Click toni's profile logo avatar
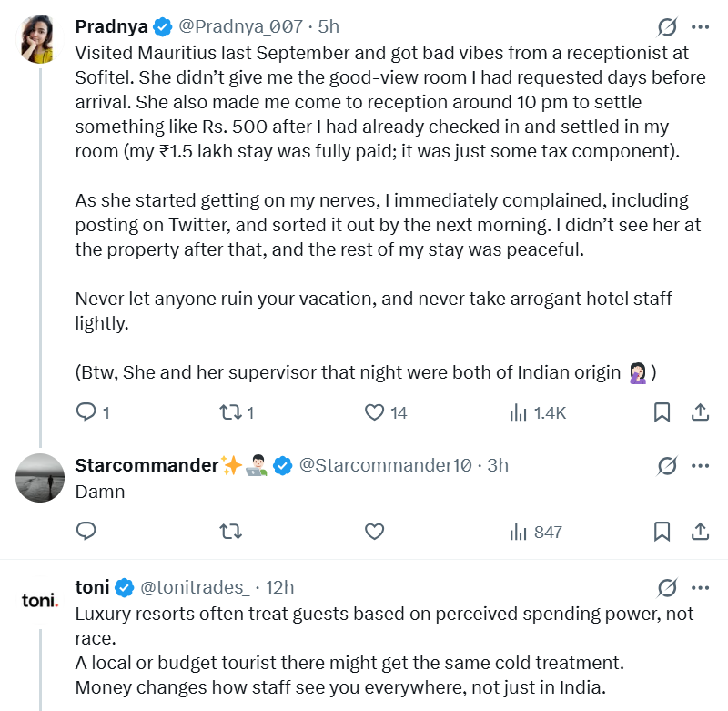728x711 pixels. pos(40,599)
